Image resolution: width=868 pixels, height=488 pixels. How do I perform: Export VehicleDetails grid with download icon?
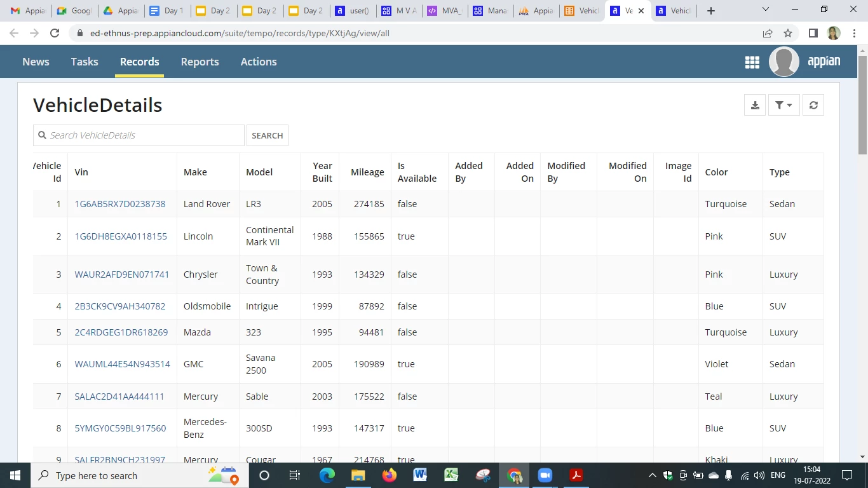(x=755, y=105)
